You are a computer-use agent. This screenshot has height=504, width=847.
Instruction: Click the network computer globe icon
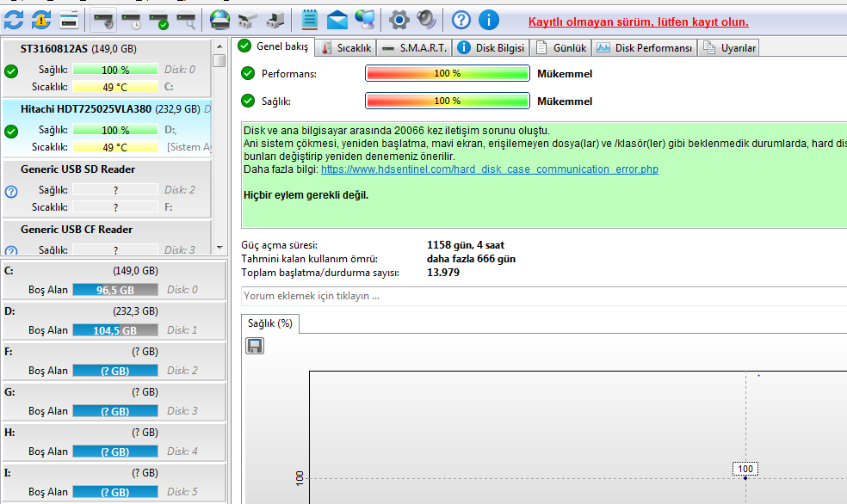[x=365, y=21]
